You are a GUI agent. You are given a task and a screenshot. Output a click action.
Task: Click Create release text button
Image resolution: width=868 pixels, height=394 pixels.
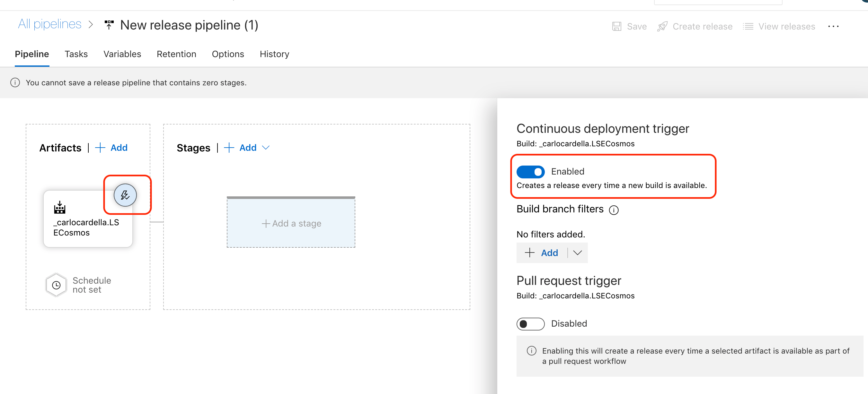tap(703, 26)
